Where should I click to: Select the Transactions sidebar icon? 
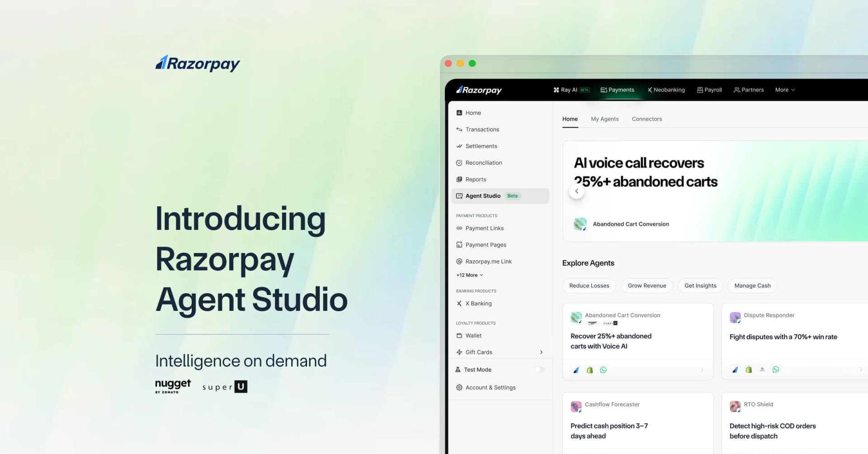coord(459,129)
